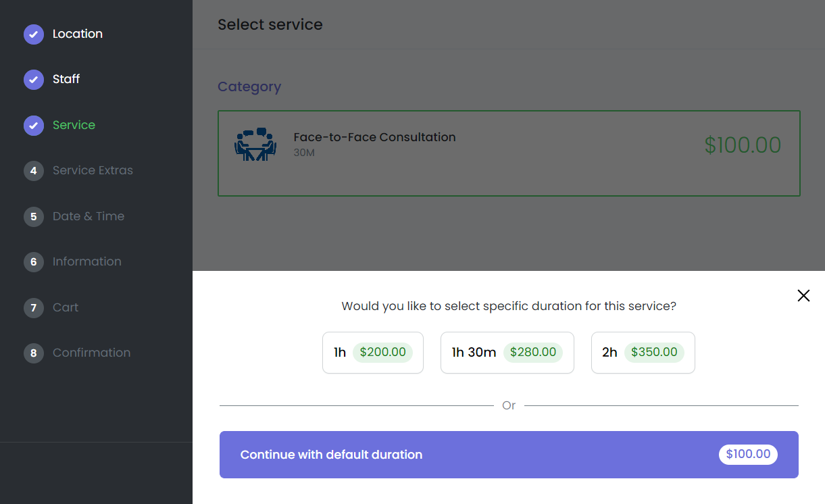Click the number 5 circle for Date & Time
Image resolution: width=825 pixels, height=504 pixels.
tap(33, 216)
